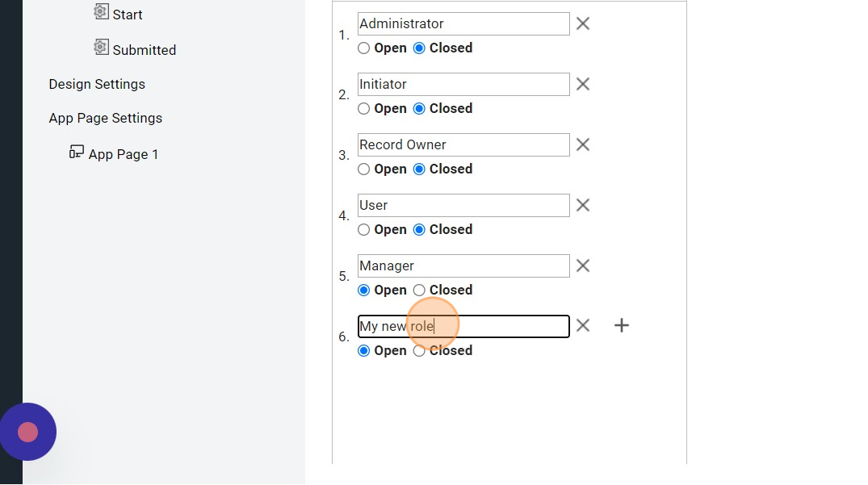868x485 pixels.
Task: Open App Page Settings section
Action: pos(105,118)
